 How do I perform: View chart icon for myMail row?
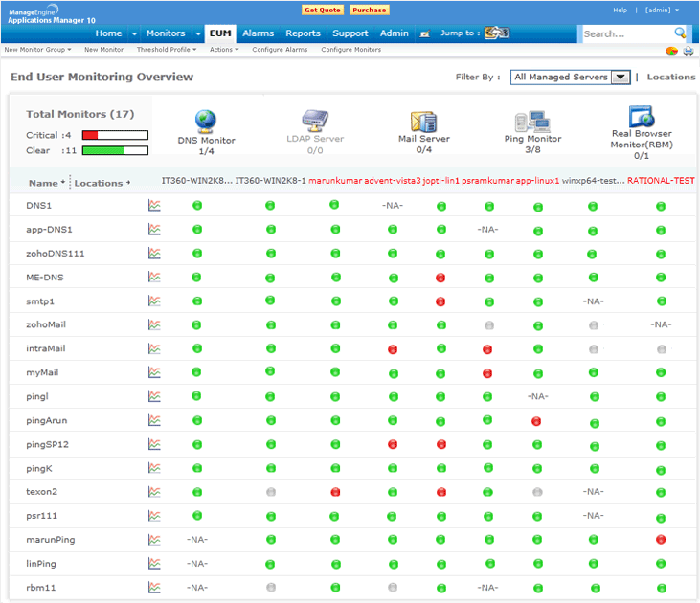pos(154,372)
